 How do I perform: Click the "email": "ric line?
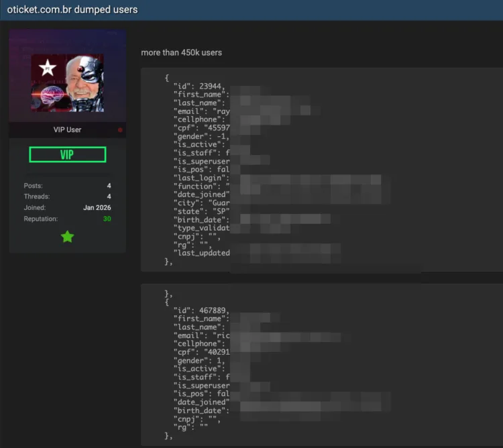(x=201, y=335)
